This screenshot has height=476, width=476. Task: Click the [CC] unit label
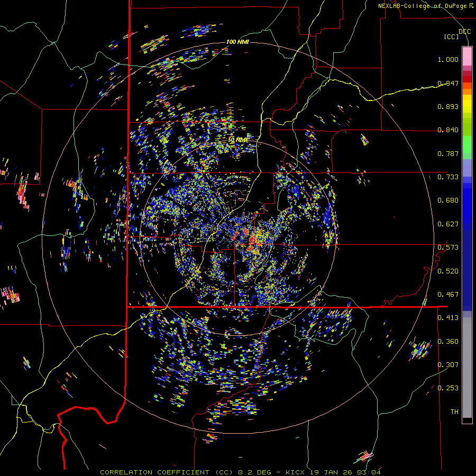click(x=451, y=36)
